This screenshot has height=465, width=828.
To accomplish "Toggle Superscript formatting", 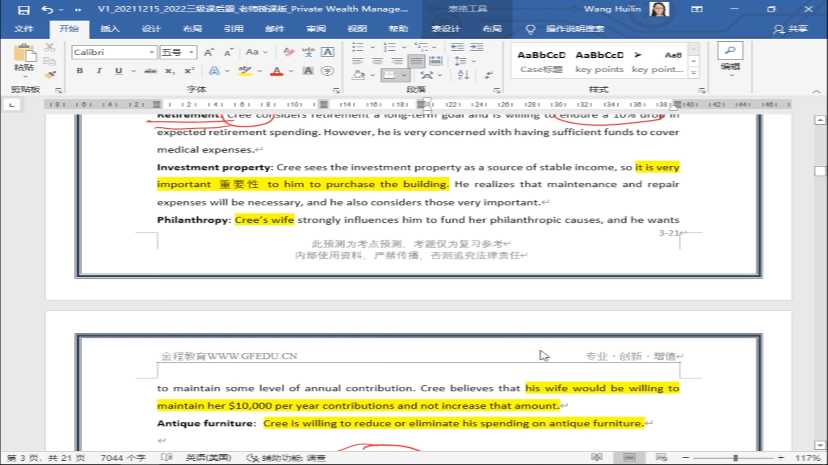I will (189, 71).
